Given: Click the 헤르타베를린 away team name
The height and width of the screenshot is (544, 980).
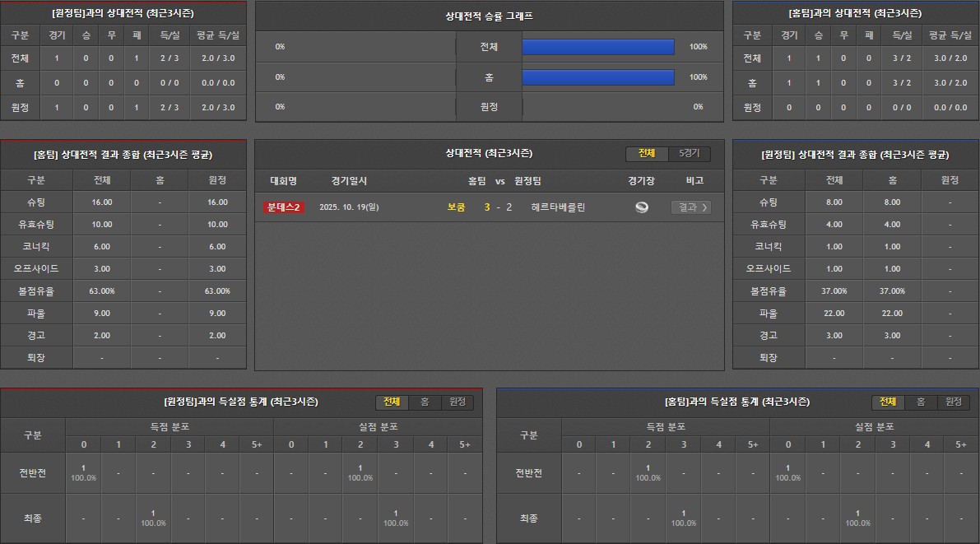Looking at the screenshot, I should pyautogui.click(x=558, y=207).
